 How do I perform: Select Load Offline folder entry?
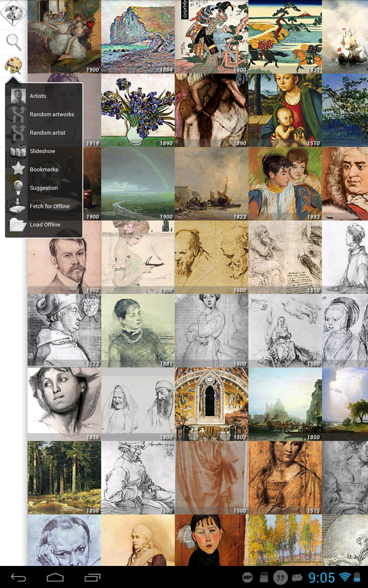45,225
